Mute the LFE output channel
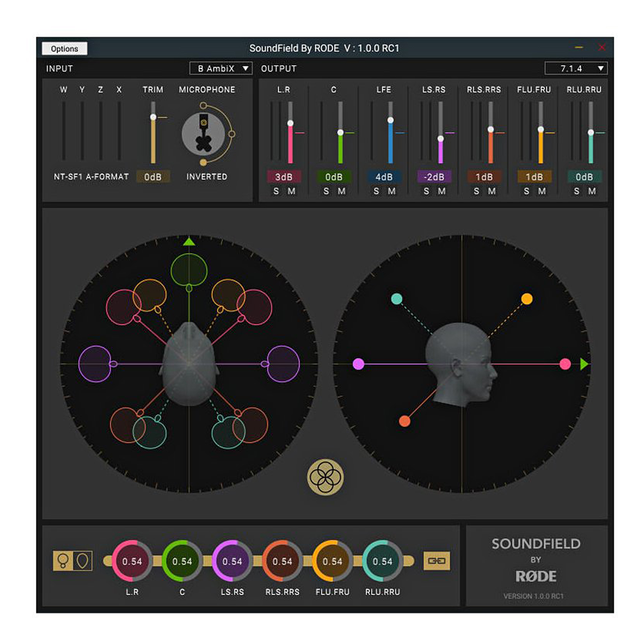The image size is (644, 644). [392, 191]
